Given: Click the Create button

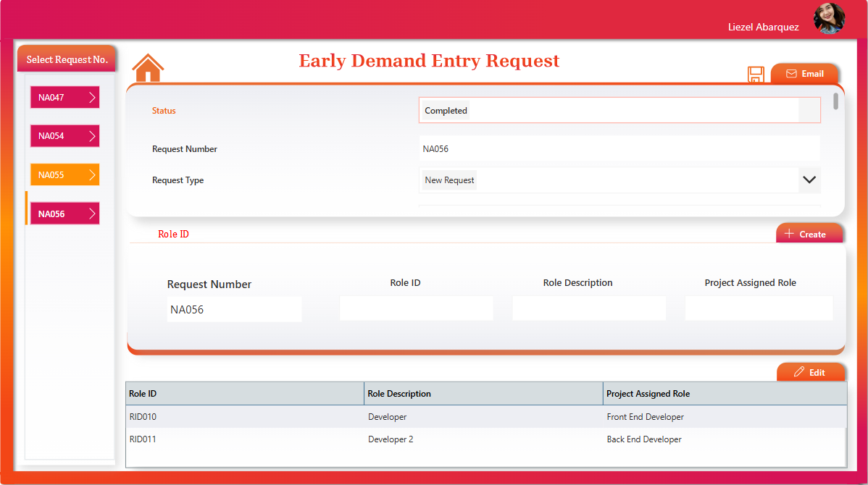Looking at the screenshot, I should [809, 234].
